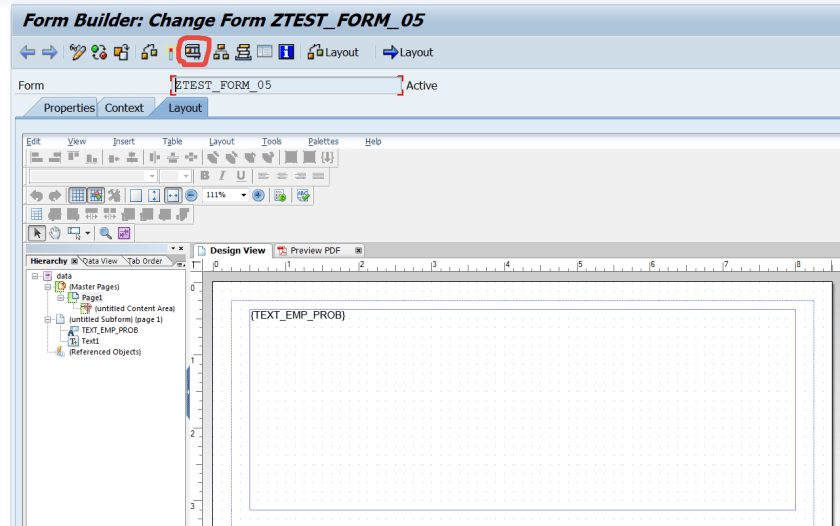
Task: Click the Layout button with blue arrow
Action: 408,52
